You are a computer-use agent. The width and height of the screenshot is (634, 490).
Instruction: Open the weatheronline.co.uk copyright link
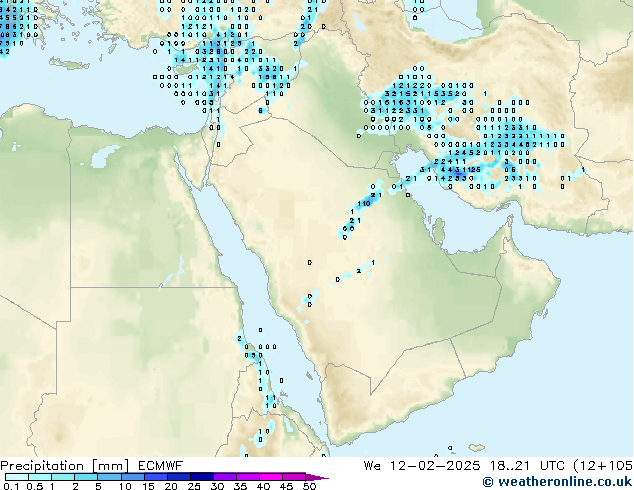(557, 482)
